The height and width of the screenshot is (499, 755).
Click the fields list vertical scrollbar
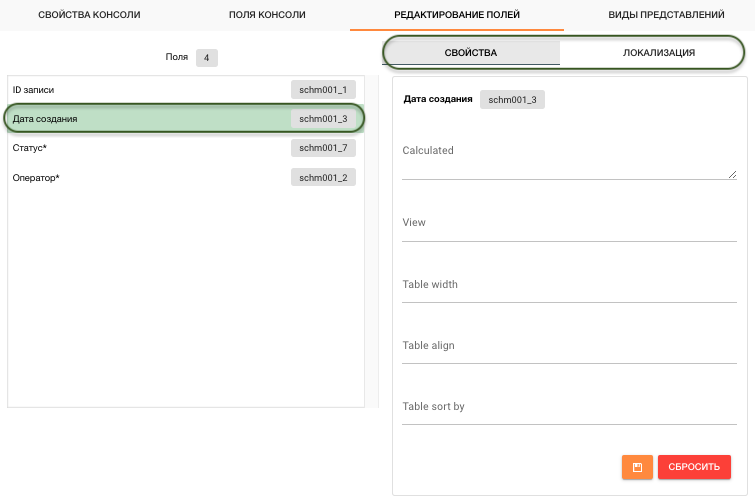click(372, 240)
